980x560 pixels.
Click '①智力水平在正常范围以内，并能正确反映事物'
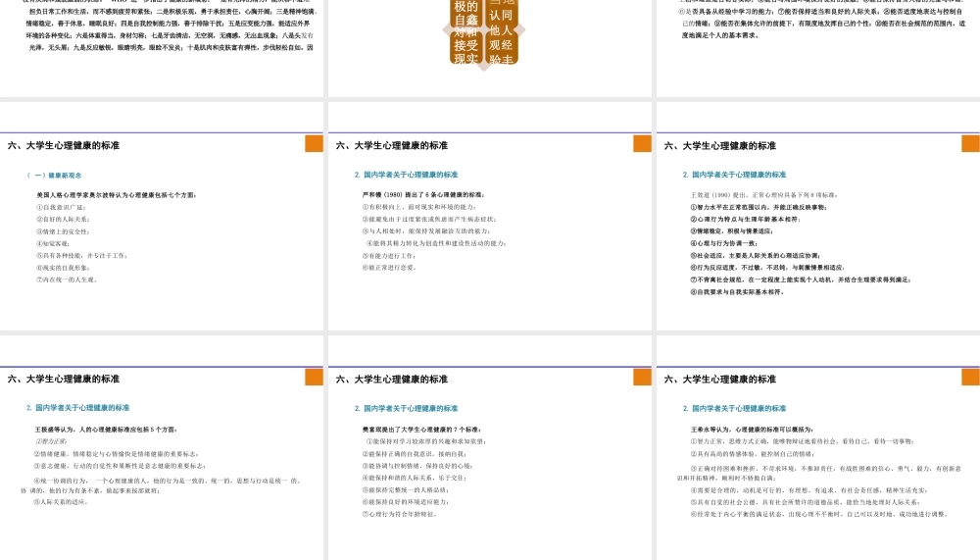tap(759, 207)
